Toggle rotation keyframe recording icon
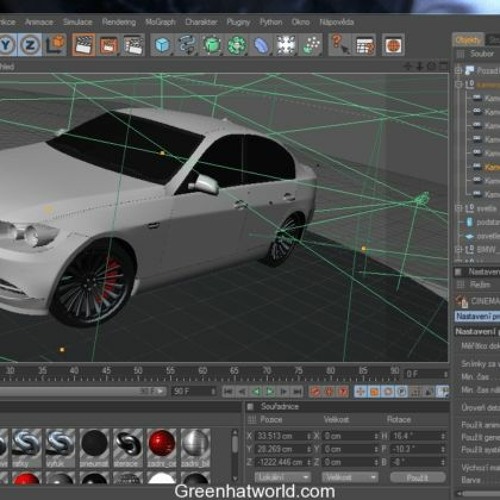 pyautogui.click(x=388, y=391)
